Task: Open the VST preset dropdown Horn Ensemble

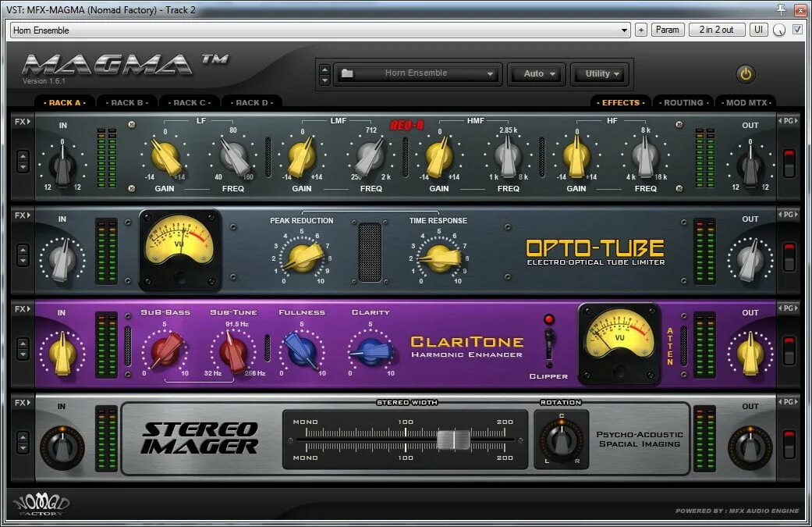Action: (320, 30)
